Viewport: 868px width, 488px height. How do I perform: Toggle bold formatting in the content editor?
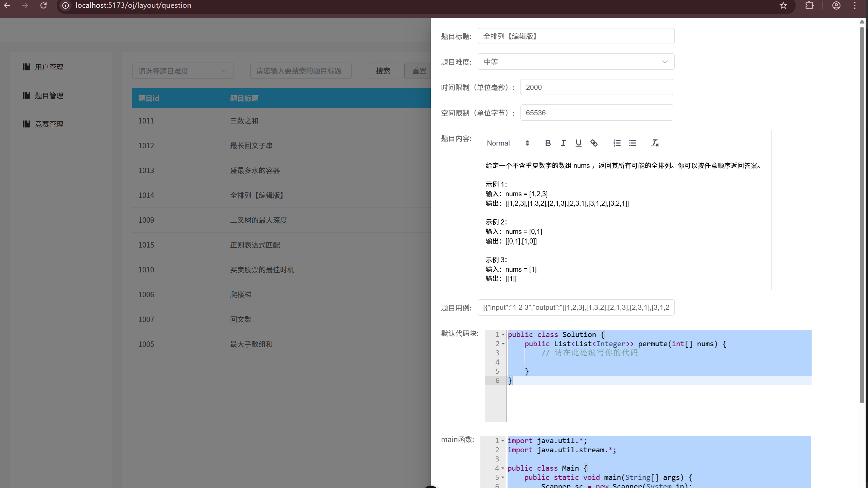(547, 143)
